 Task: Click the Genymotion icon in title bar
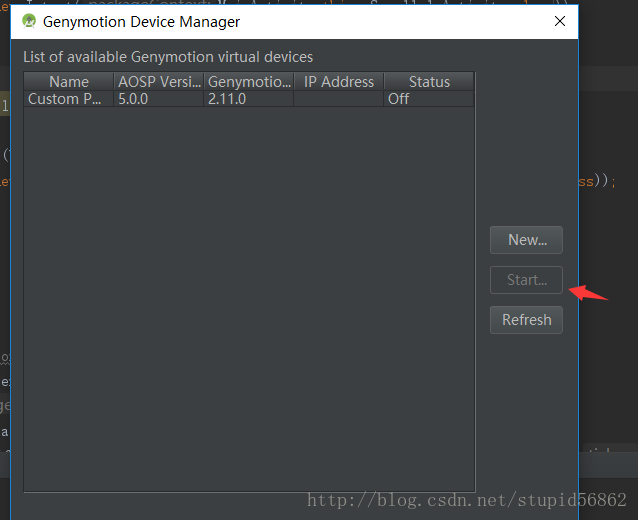[x=29, y=21]
